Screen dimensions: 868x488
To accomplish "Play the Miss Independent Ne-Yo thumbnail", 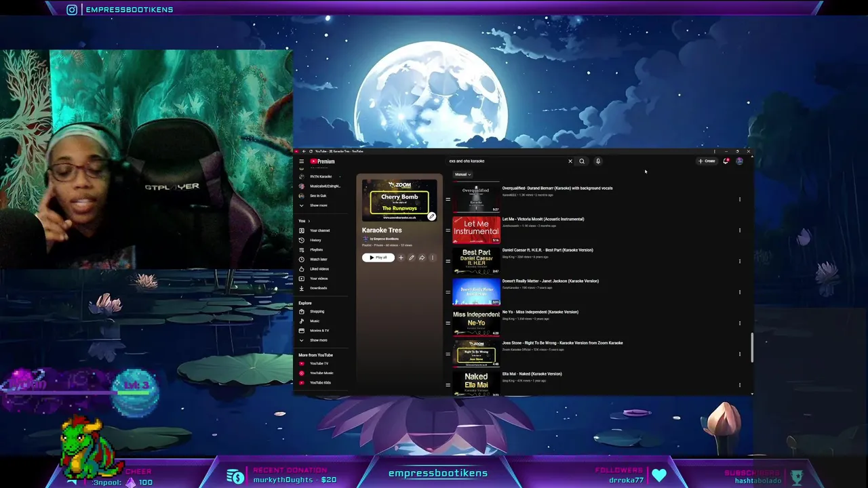I will point(476,323).
